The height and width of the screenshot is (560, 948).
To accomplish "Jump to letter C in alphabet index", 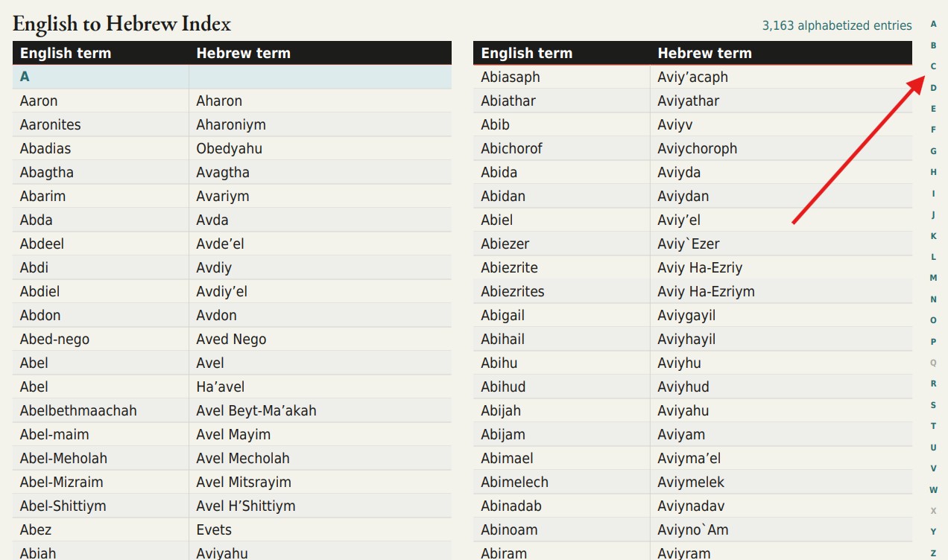I will (x=933, y=66).
